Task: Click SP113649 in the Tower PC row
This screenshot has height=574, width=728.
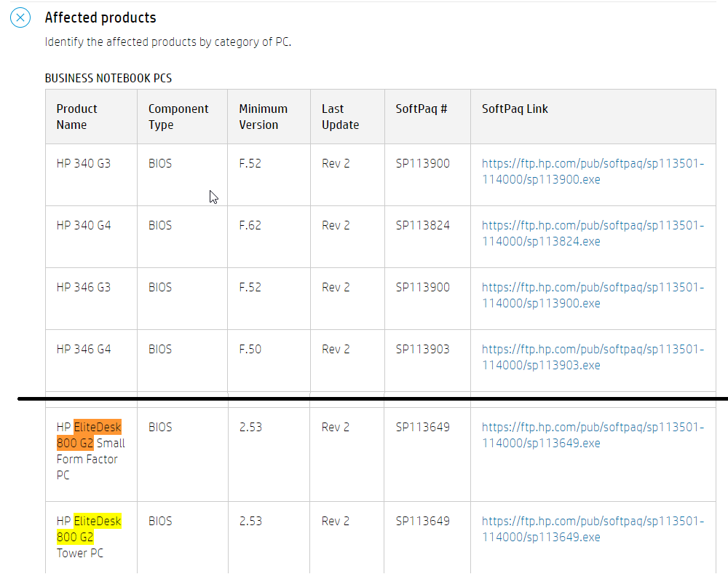Action: coord(422,521)
